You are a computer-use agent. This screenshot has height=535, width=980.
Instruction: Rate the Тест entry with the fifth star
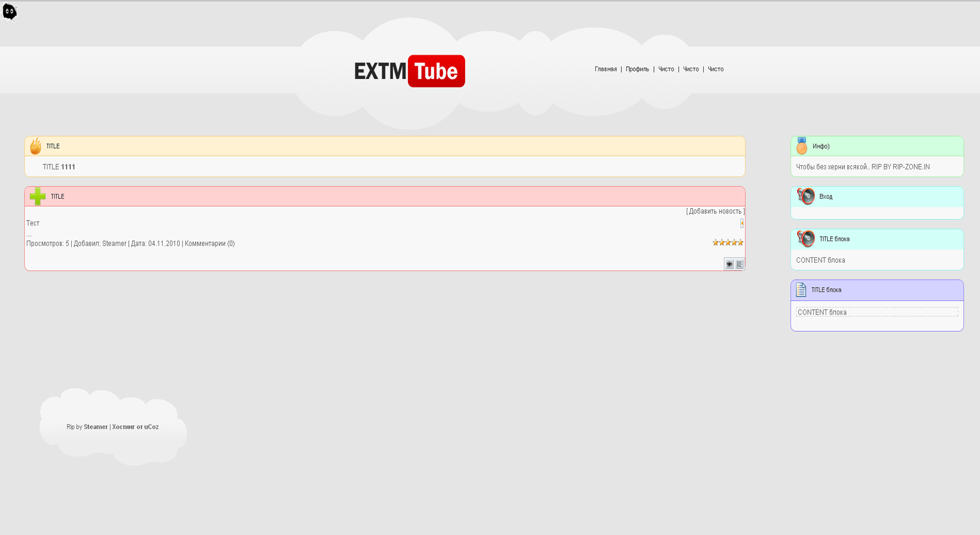coord(741,243)
